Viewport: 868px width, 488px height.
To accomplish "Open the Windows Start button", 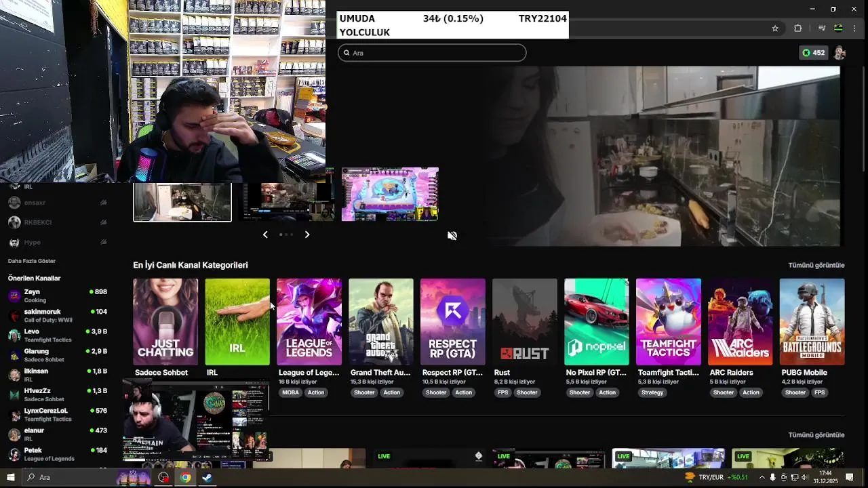I will [x=10, y=477].
